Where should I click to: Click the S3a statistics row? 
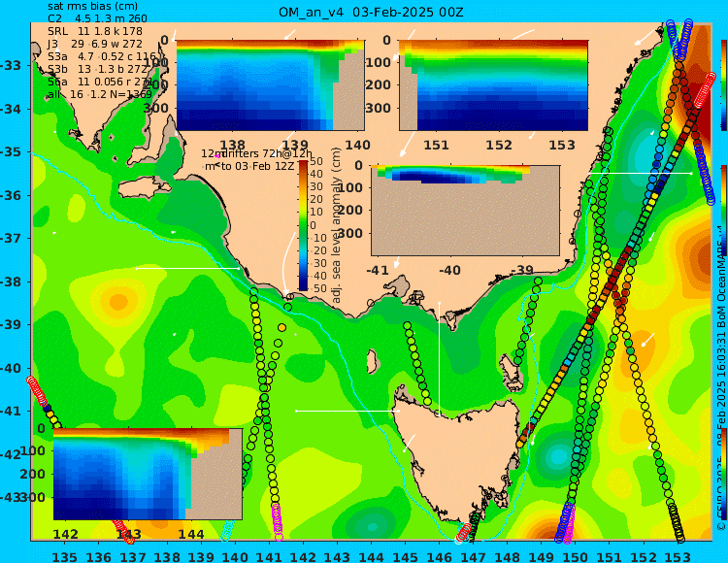pos(102,56)
